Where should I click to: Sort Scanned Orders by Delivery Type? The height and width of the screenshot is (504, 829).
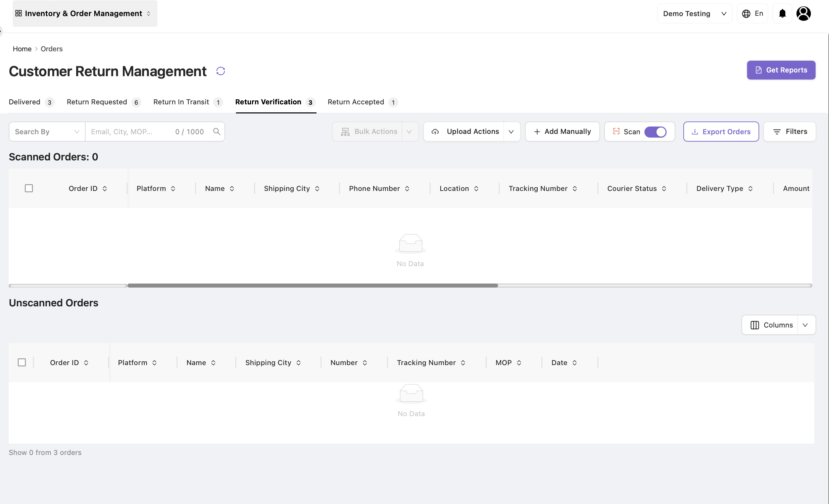point(750,189)
